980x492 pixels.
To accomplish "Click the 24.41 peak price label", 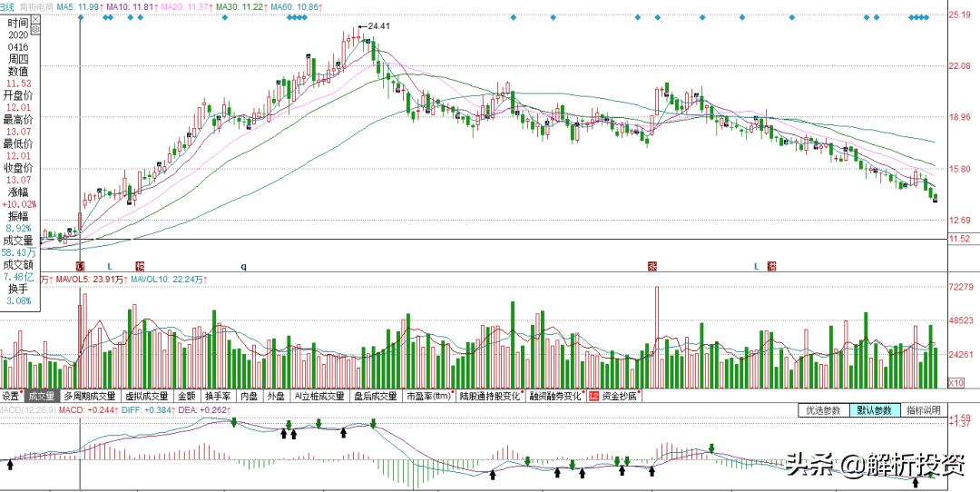I will [378, 26].
